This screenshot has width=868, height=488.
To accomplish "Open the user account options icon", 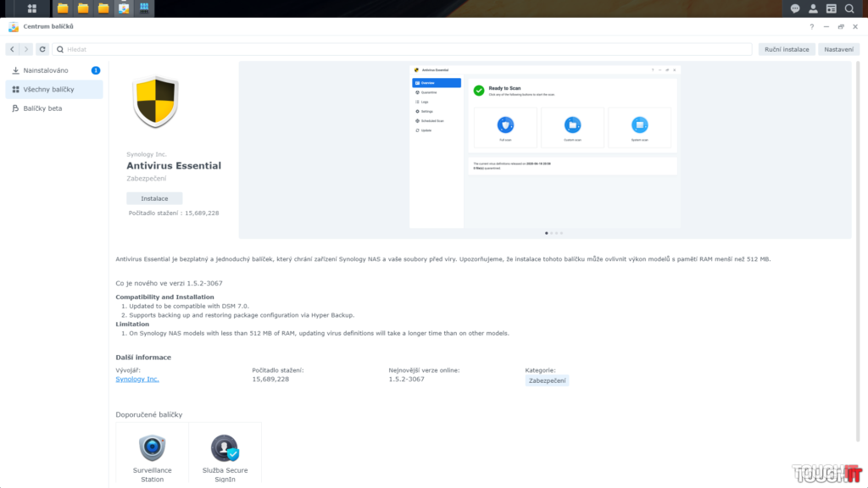I will click(813, 8).
